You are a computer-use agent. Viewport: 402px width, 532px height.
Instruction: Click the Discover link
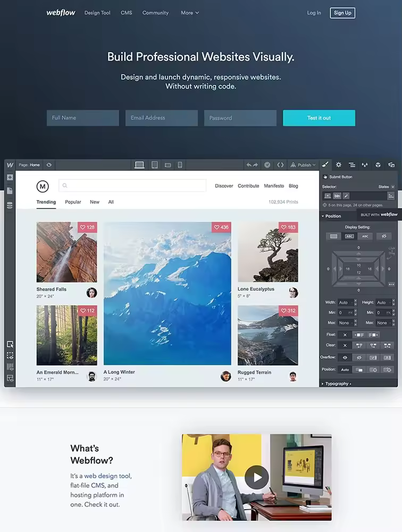point(224,186)
